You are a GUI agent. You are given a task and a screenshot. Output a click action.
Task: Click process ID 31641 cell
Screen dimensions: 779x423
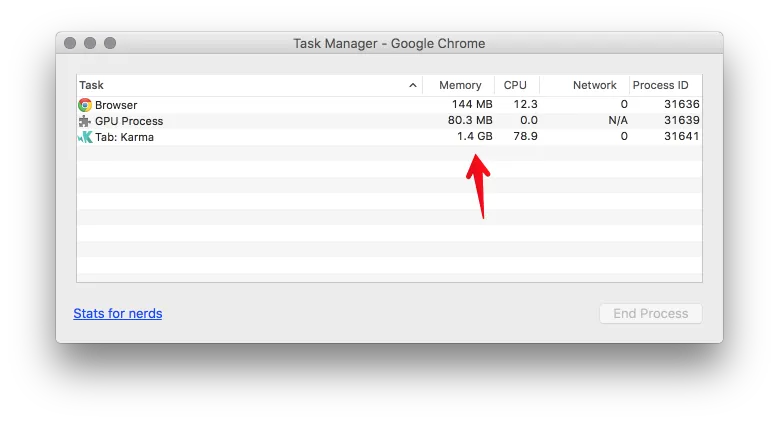click(681, 137)
